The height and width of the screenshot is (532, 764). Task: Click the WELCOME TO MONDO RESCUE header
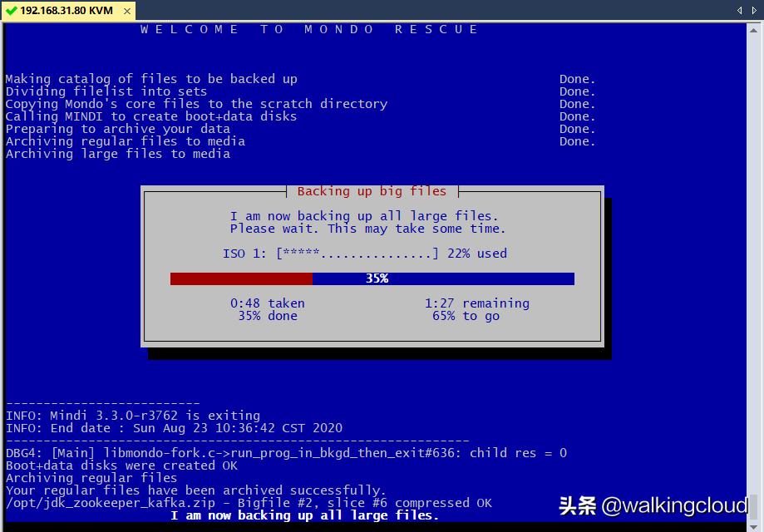click(308, 28)
